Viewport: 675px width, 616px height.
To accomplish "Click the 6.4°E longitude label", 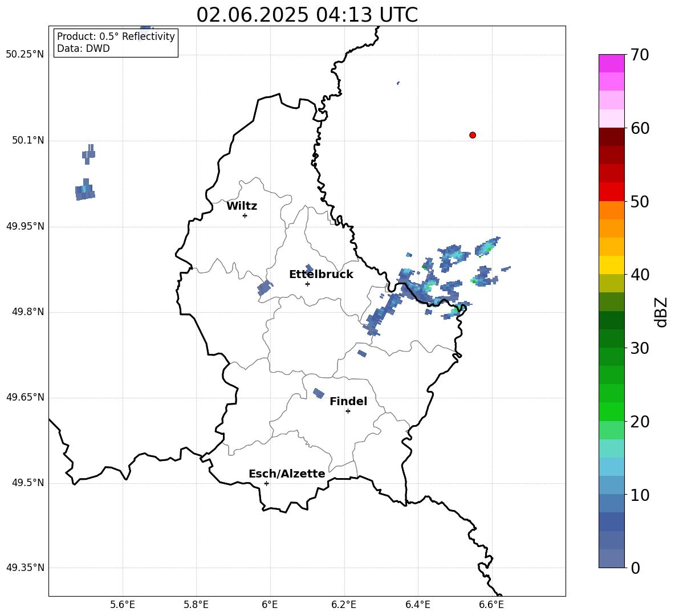I will coord(417,605).
